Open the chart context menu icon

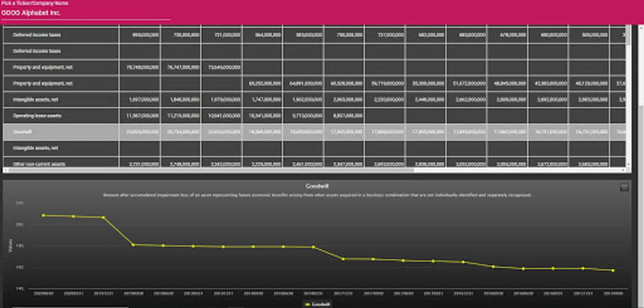[x=624, y=187]
